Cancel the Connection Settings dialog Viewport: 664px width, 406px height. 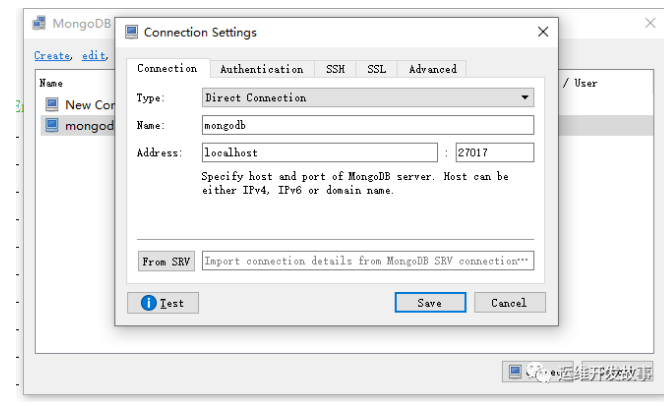509,303
